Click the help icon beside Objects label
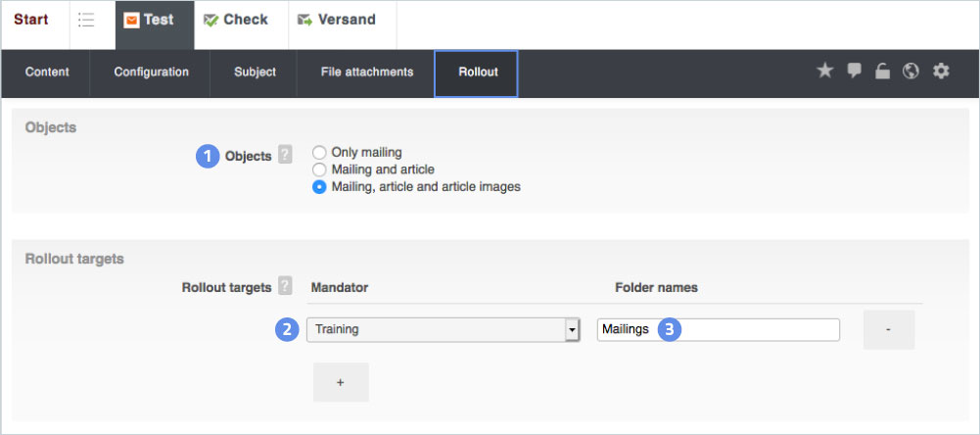The height and width of the screenshot is (435, 980). (285, 155)
